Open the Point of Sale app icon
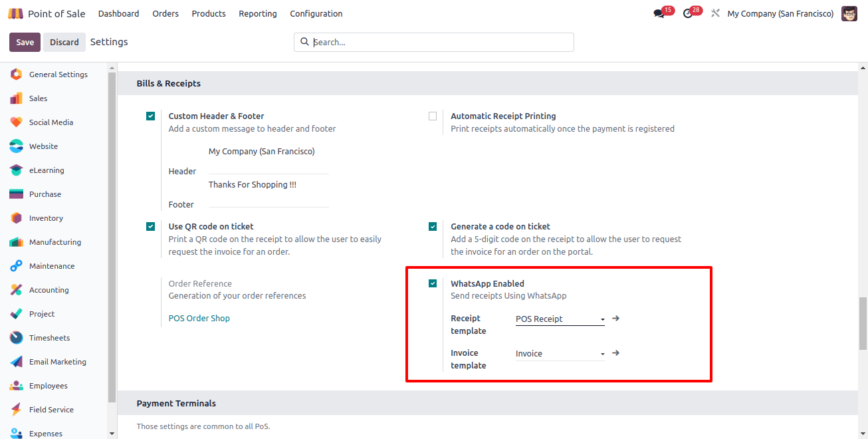 coord(15,13)
